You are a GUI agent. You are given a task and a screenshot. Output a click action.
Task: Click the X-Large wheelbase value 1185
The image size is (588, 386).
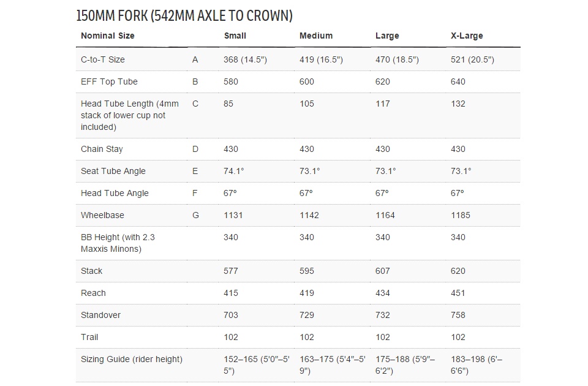point(461,215)
